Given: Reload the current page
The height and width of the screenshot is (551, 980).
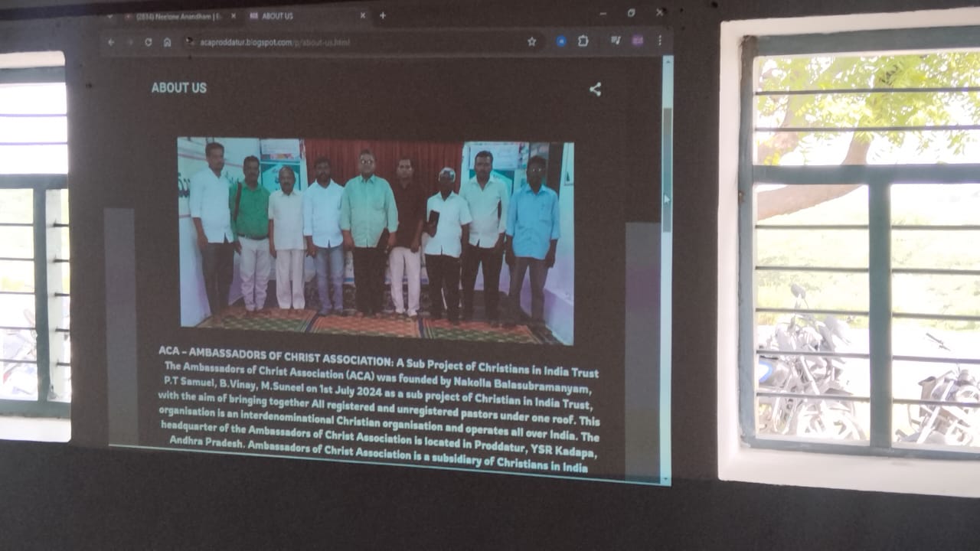Looking at the screenshot, I should (149, 42).
